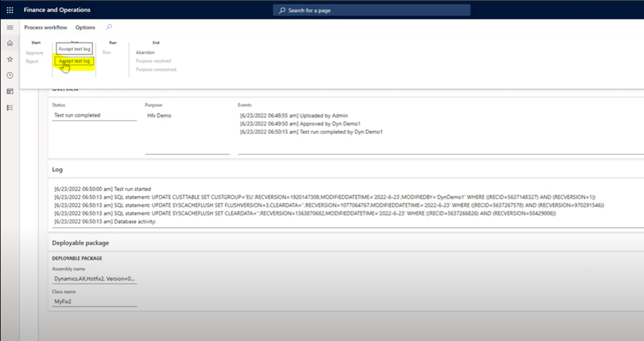644x341 pixels.
Task: Click the Class name field MyFix2
Action: (94, 301)
